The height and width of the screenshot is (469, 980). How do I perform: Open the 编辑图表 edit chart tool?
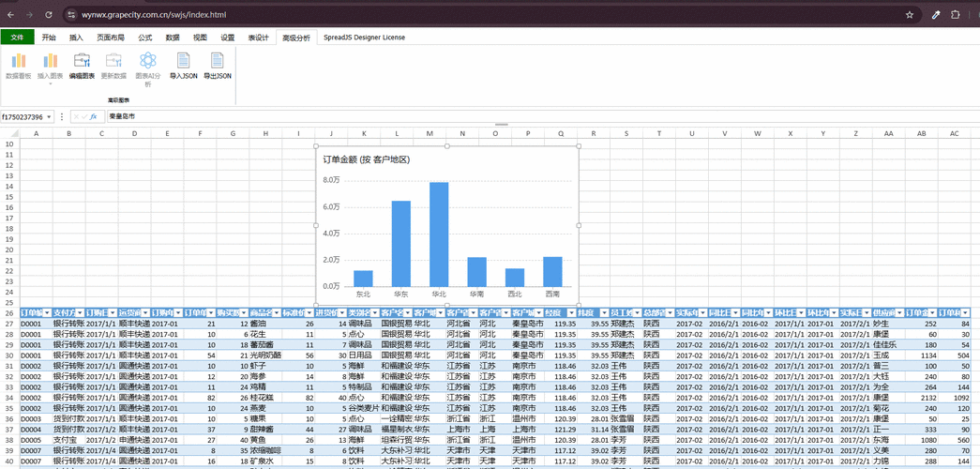pyautogui.click(x=82, y=67)
